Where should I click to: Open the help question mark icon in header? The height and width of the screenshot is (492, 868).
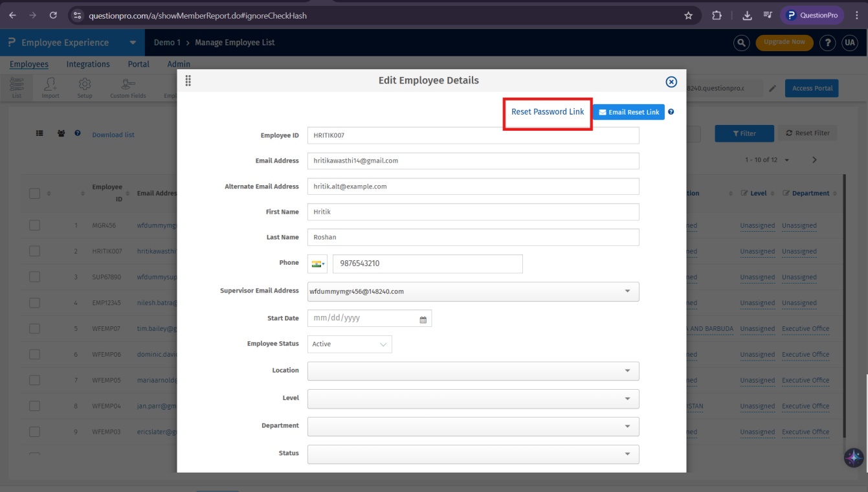827,43
